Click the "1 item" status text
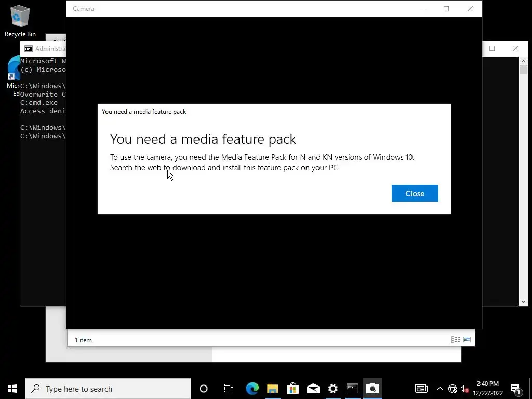Screen dimensions: 532x399 pyautogui.click(x=83, y=340)
